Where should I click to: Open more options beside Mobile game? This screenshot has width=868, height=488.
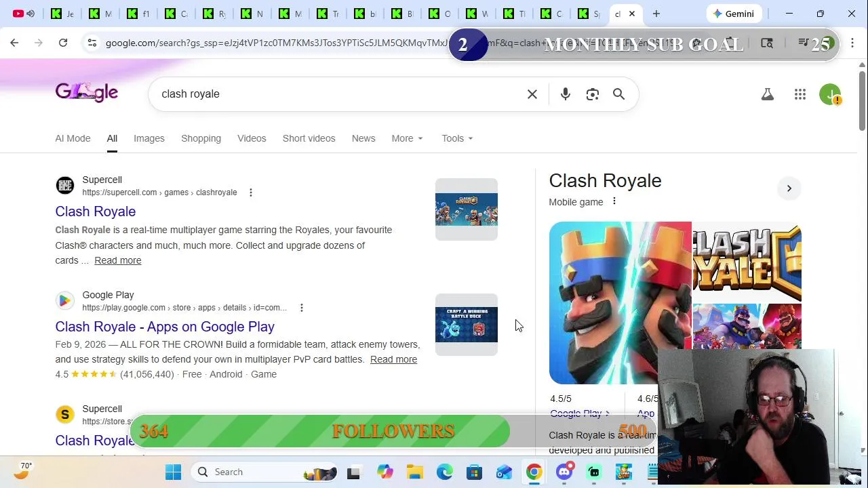click(614, 201)
